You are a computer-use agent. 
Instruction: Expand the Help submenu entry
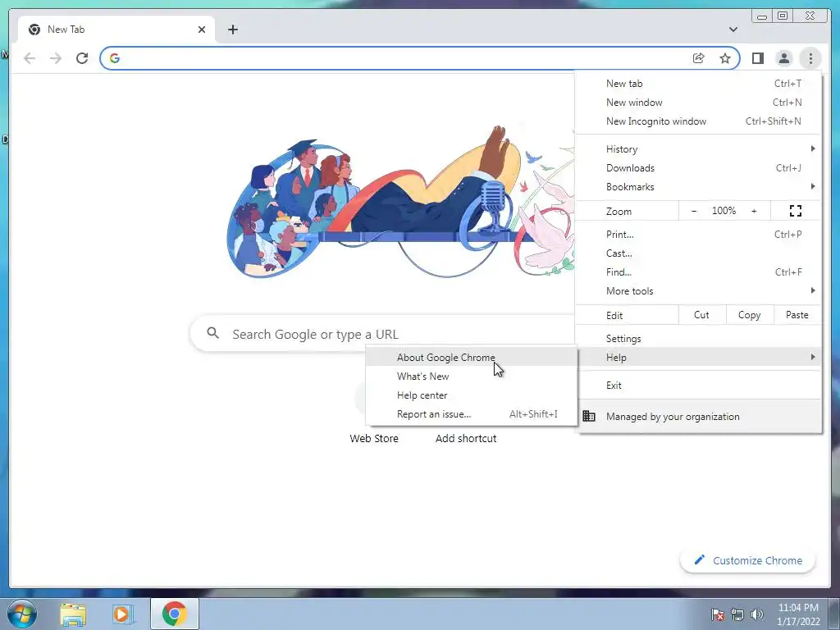tap(699, 358)
